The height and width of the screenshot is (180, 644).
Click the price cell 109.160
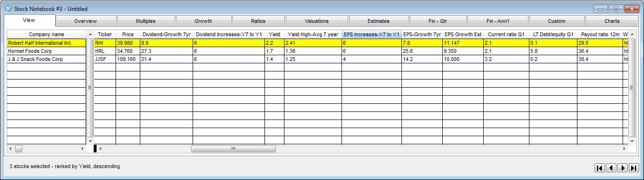pyautogui.click(x=128, y=59)
